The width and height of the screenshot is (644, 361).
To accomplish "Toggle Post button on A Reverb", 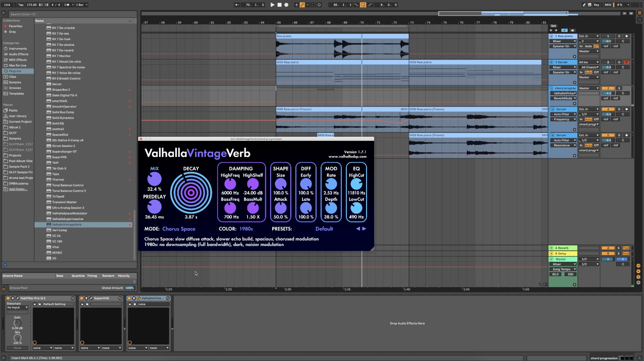I will (x=626, y=248).
